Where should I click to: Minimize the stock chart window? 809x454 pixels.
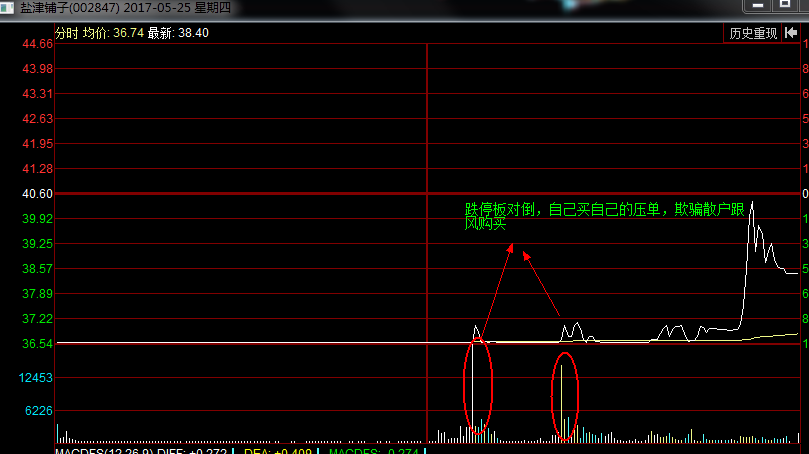(x=758, y=5)
